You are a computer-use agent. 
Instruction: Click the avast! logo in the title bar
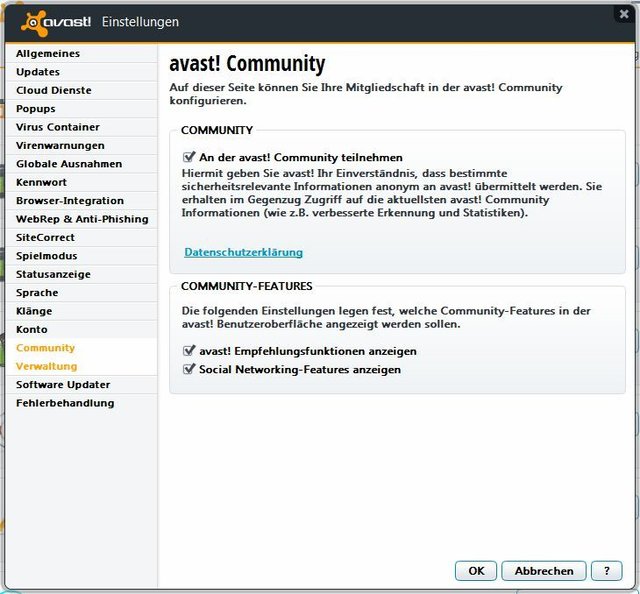pos(56,22)
